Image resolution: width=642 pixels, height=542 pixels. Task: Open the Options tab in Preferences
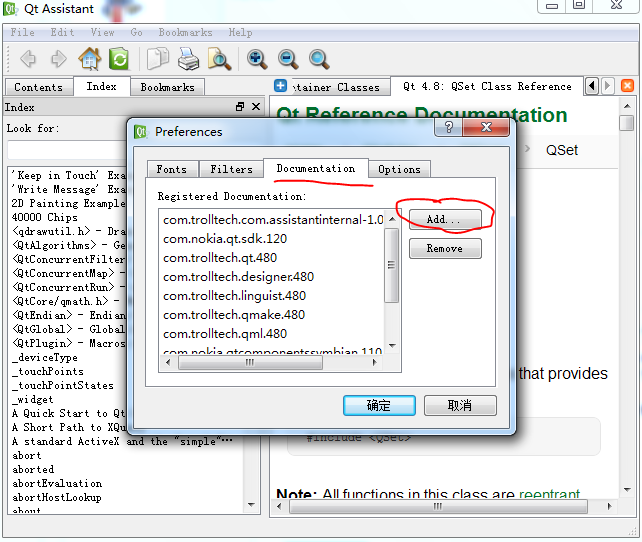click(399, 169)
